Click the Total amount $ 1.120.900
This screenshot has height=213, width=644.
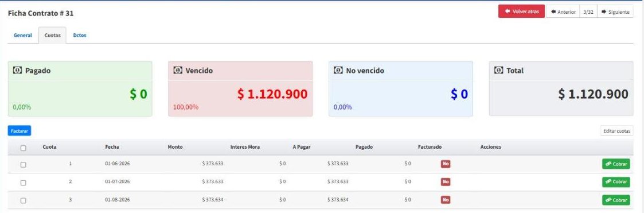click(x=593, y=94)
